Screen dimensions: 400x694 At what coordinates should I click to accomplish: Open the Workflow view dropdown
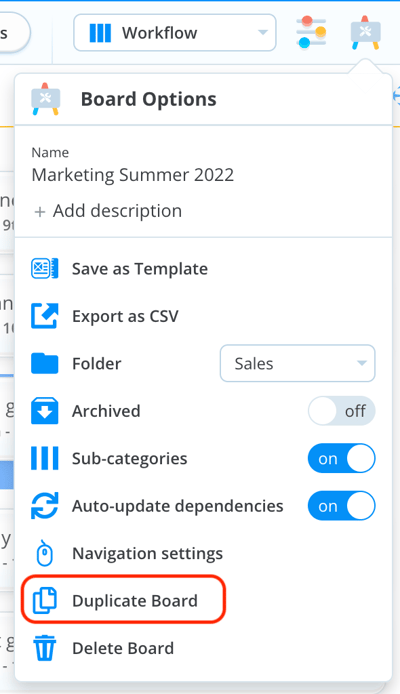(x=175, y=33)
